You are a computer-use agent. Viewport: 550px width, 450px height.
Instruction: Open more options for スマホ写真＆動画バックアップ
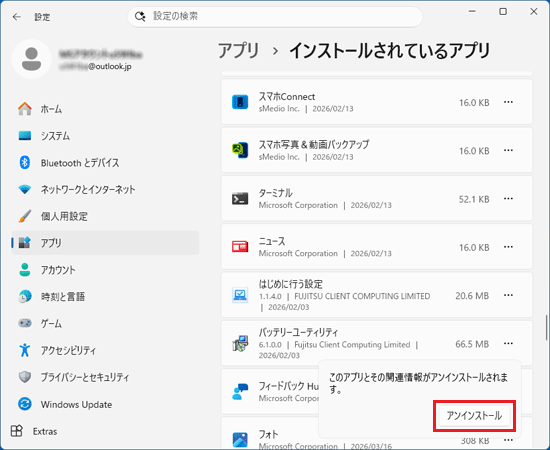[x=508, y=150]
